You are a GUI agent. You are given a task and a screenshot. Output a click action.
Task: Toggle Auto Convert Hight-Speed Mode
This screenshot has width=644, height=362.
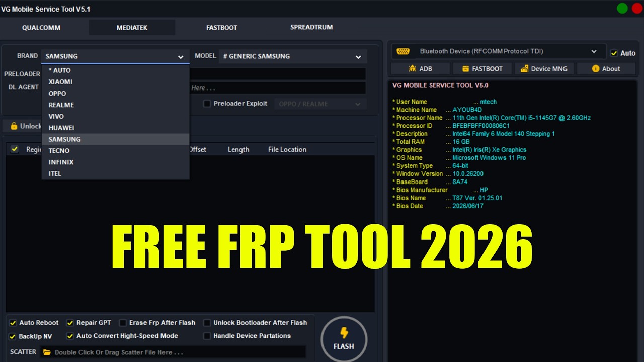click(x=70, y=336)
